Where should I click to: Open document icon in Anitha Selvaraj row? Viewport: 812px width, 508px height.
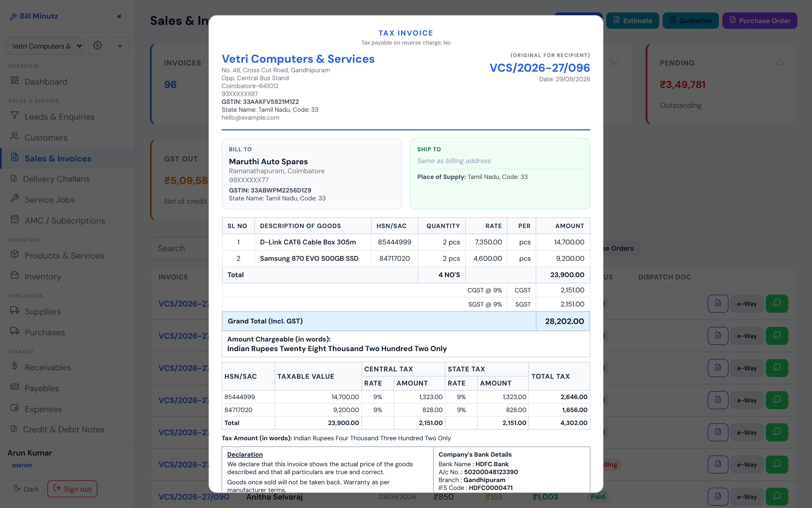[x=718, y=497]
